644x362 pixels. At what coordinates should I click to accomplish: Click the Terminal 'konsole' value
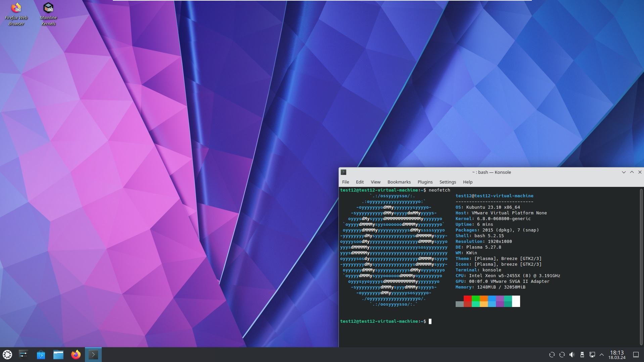[492, 270]
